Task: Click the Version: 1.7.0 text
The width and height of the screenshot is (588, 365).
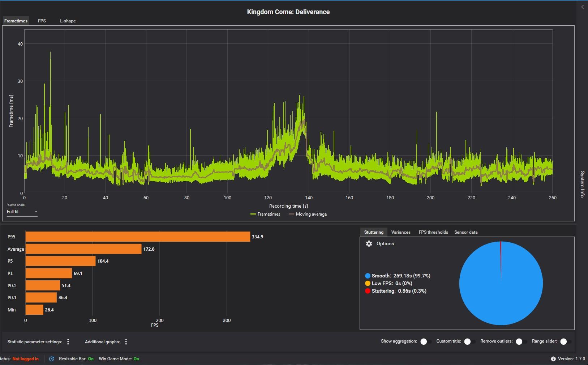Action: (x=571, y=359)
